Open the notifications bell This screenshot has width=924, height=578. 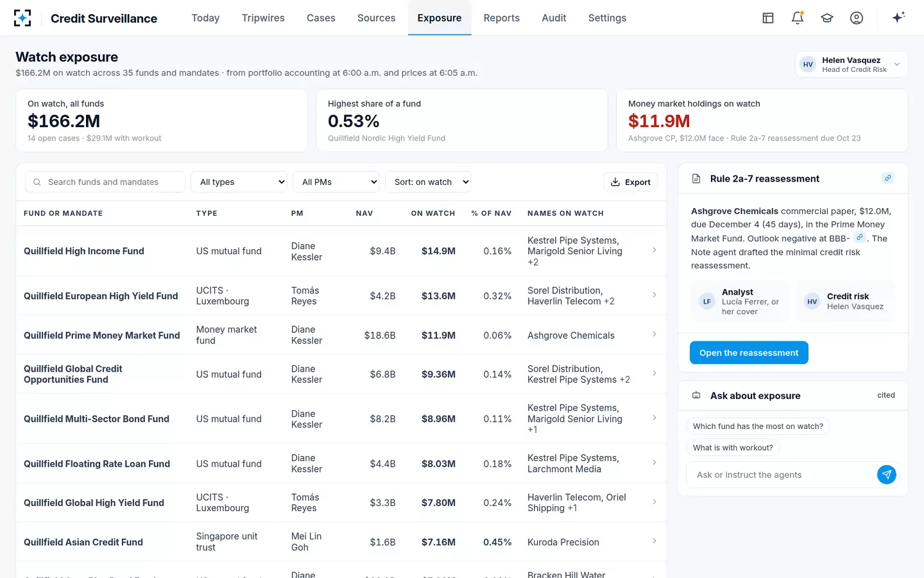click(798, 18)
